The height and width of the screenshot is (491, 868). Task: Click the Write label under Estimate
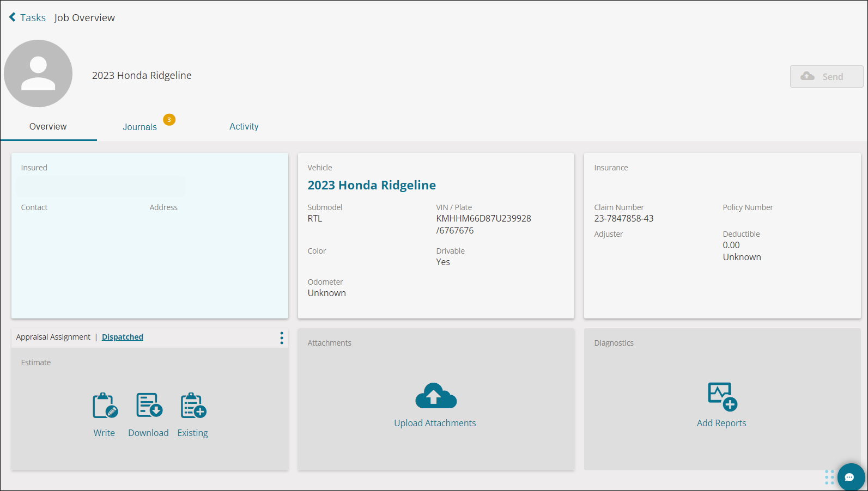pyautogui.click(x=104, y=433)
